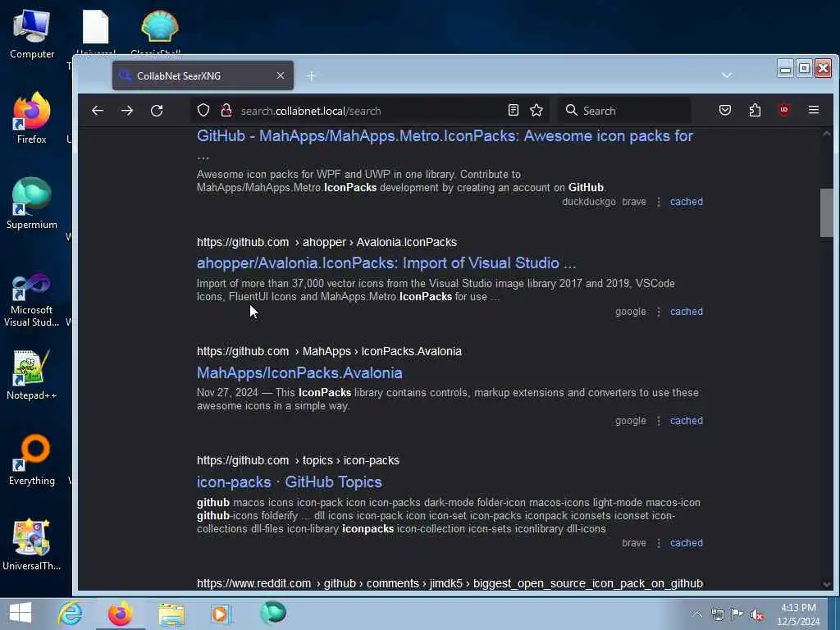Image resolution: width=840 pixels, height=630 pixels.
Task: Click scrollbar up arrow in browser
Action: click(x=827, y=134)
